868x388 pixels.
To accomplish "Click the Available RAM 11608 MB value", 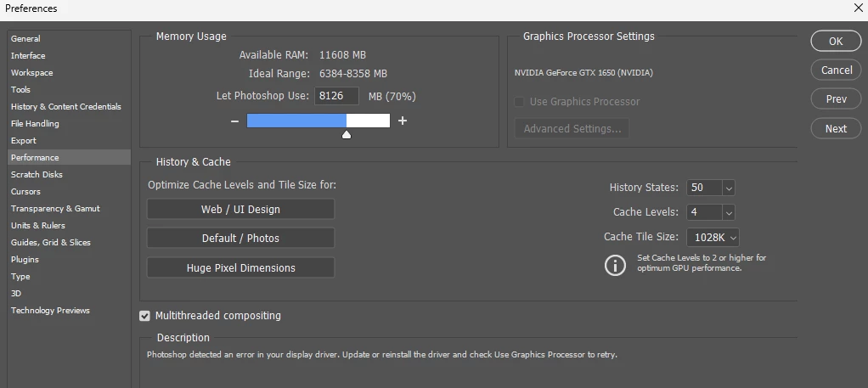I will (342, 55).
